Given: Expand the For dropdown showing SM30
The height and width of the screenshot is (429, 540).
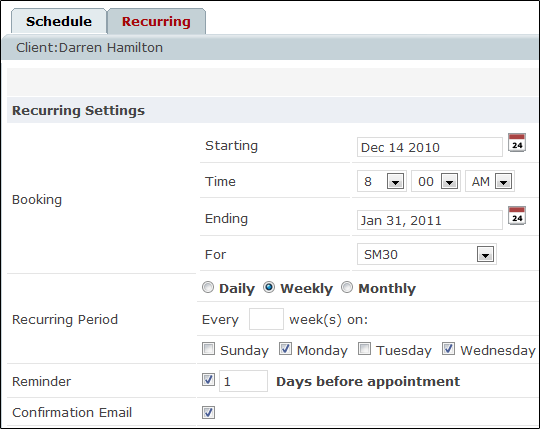Looking at the screenshot, I should pyautogui.click(x=427, y=254).
